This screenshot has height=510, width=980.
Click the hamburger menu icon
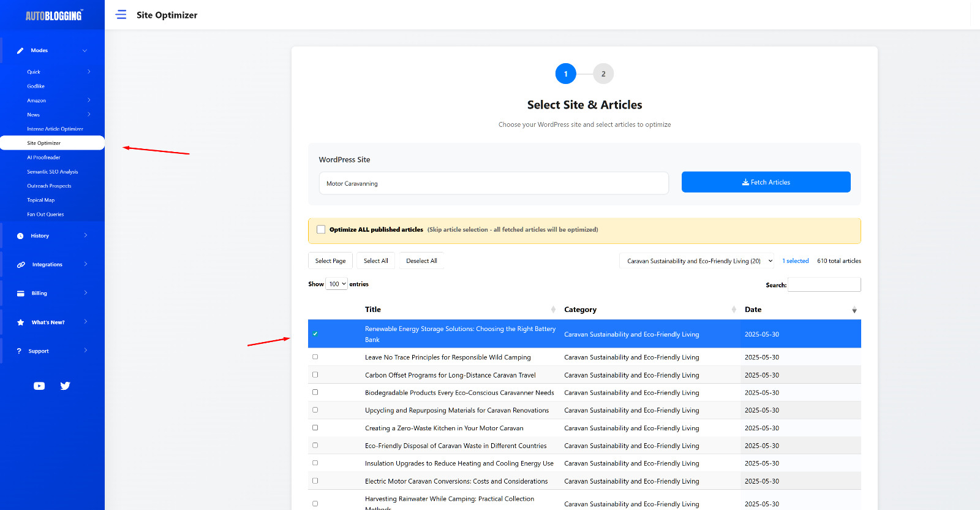(121, 15)
